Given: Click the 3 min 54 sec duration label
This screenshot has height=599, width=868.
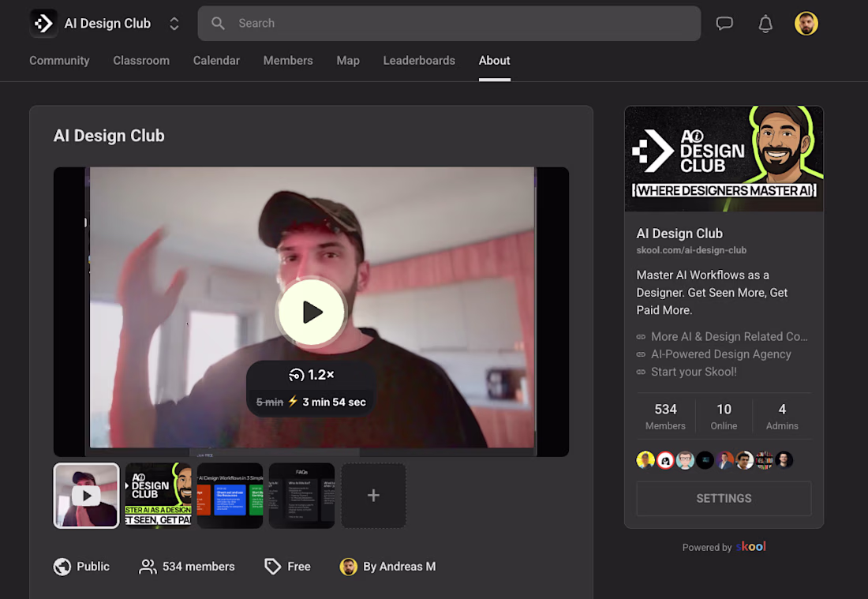Looking at the screenshot, I should click(334, 402).
